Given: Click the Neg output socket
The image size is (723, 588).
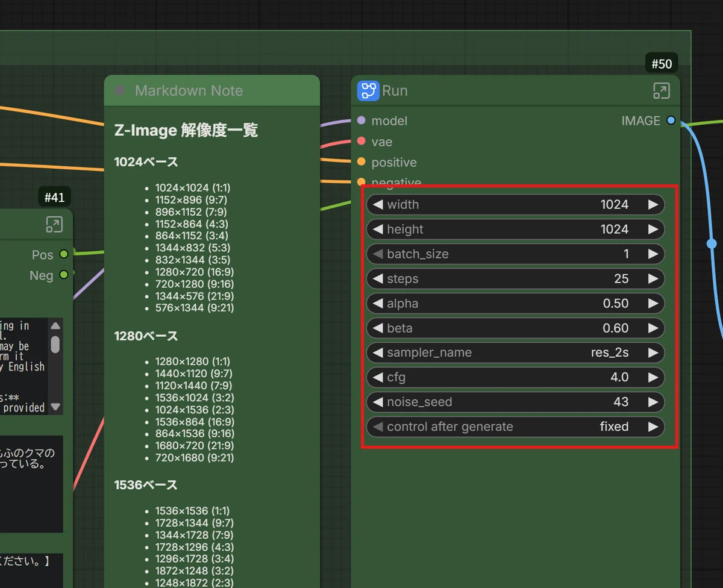Looking at the screenshot, I should (x=63, y=275).
